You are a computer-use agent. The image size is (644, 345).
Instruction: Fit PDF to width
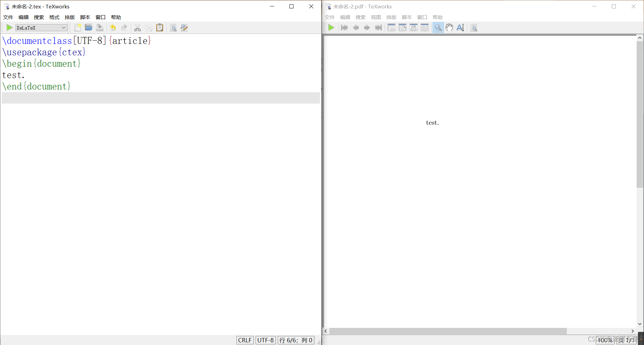[x=402, y=27]
